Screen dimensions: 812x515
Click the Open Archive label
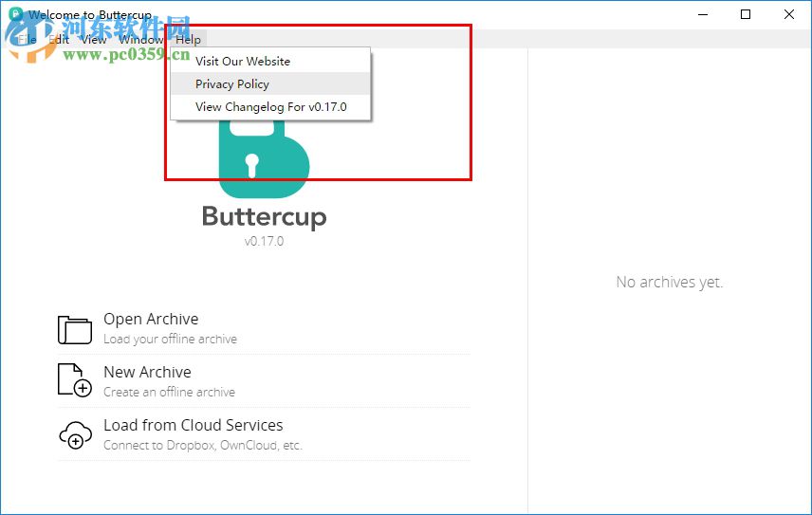pyautogui.click(x=151, y=319)
